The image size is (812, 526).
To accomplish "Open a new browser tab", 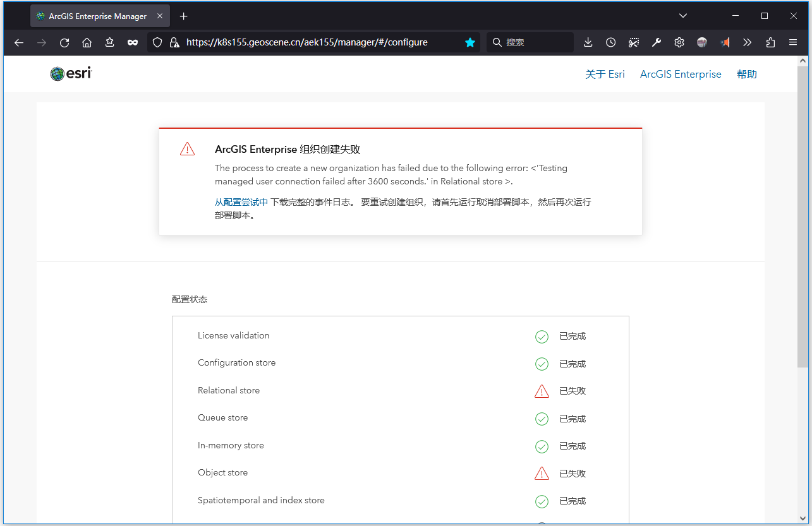I will pos(183,16).
